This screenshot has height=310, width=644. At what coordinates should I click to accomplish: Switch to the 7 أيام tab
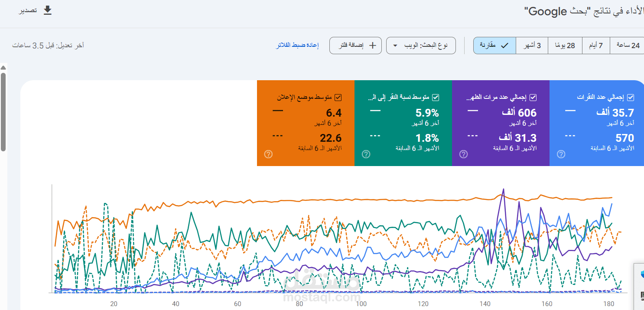[x=596, y=45]
